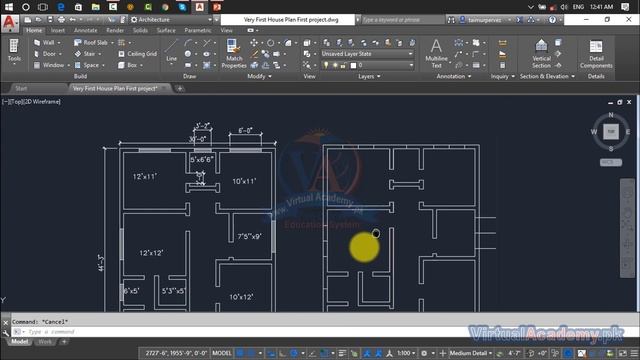Open the Medium Detail level dropdown

point(471,353)
